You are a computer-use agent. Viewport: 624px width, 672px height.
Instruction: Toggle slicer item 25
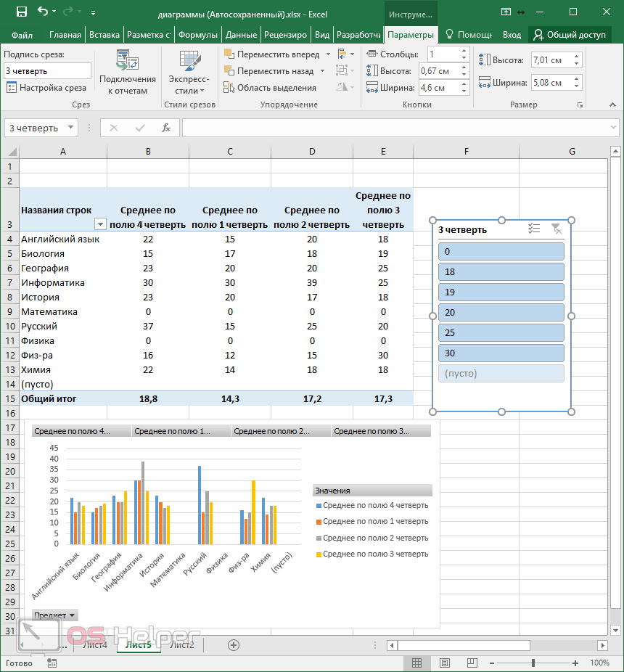pyautogui.click(x=501, y=332)
